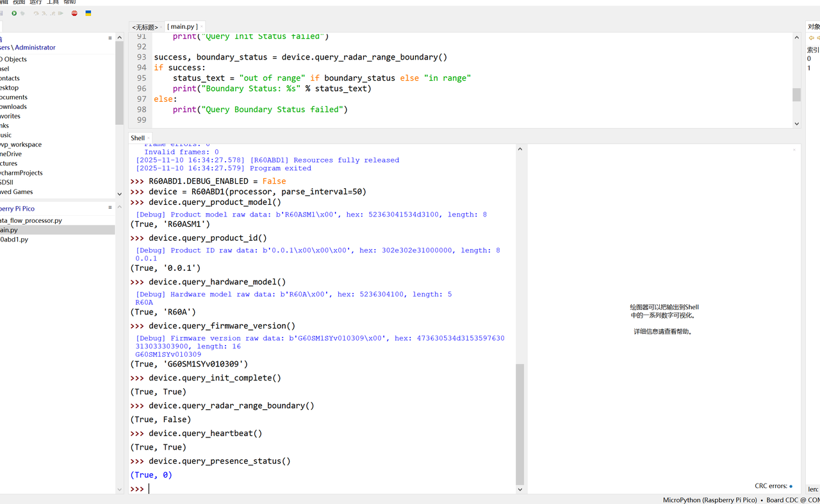Viewport: 820px width, 504px height.
Task: Open main.py in the Pico file list
Action: click(x=9, y=230)
